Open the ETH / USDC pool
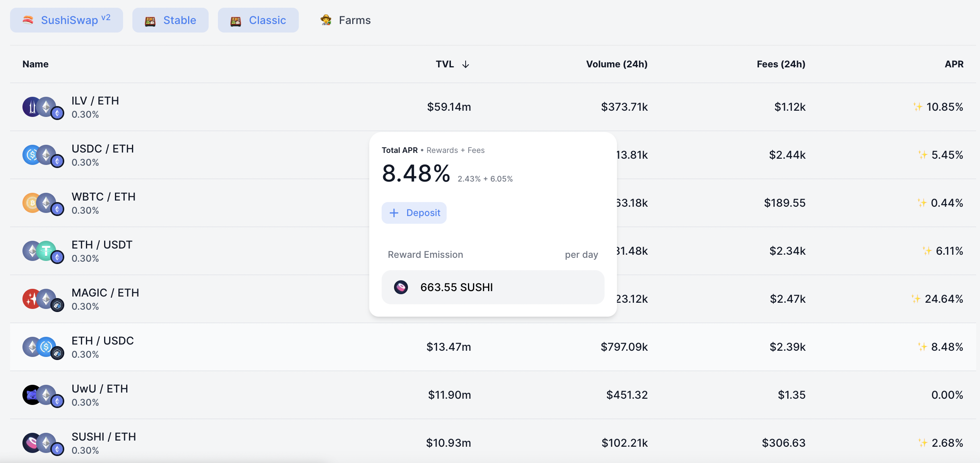Image resolution: width=980 pixels, height=463 pixels. click(x=493, y=347)
